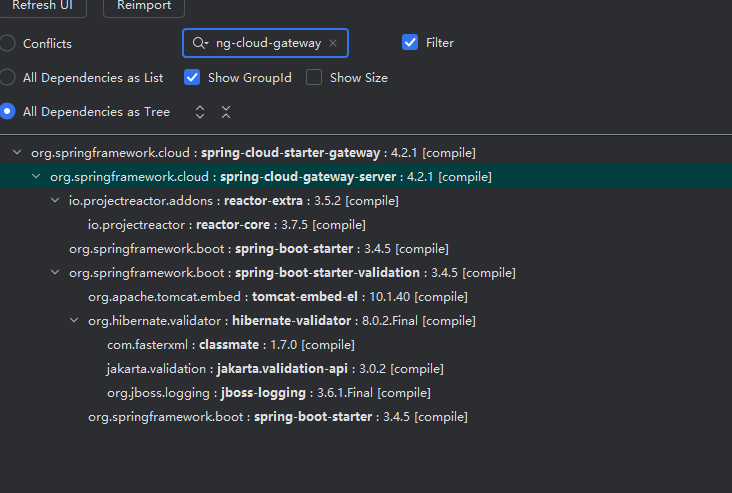This screenshot has width=732, height=493.
Task: Disable the Show GroupId checkbox
Action: coord(192,77)
